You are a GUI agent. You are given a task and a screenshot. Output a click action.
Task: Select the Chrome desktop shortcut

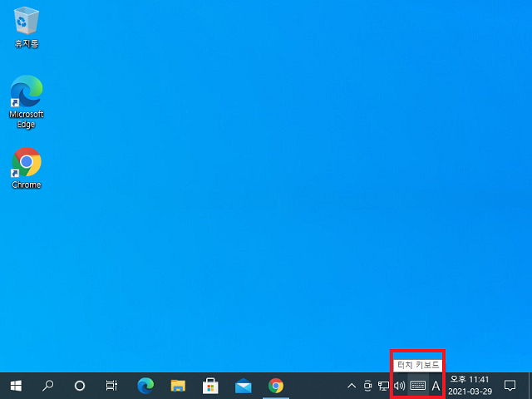point(27,168)
